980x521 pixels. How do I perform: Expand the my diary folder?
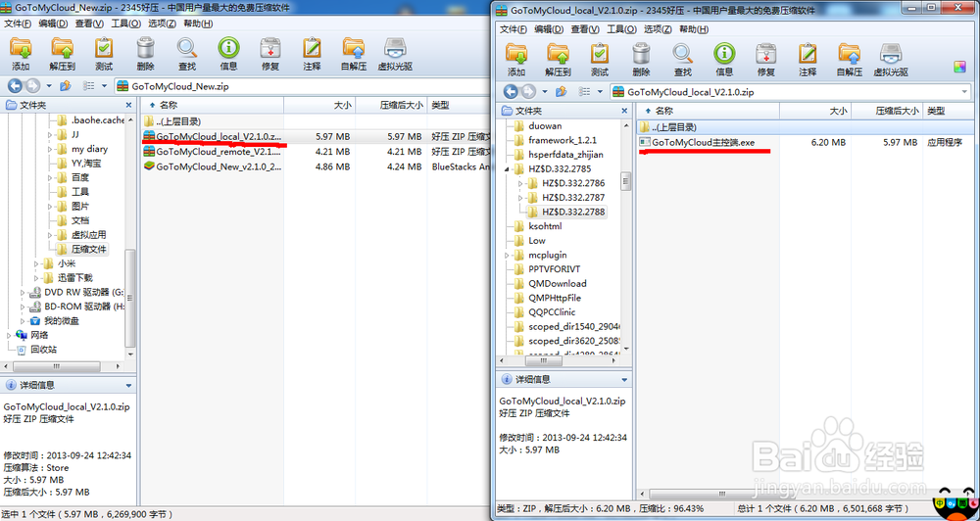click(50, 149)
